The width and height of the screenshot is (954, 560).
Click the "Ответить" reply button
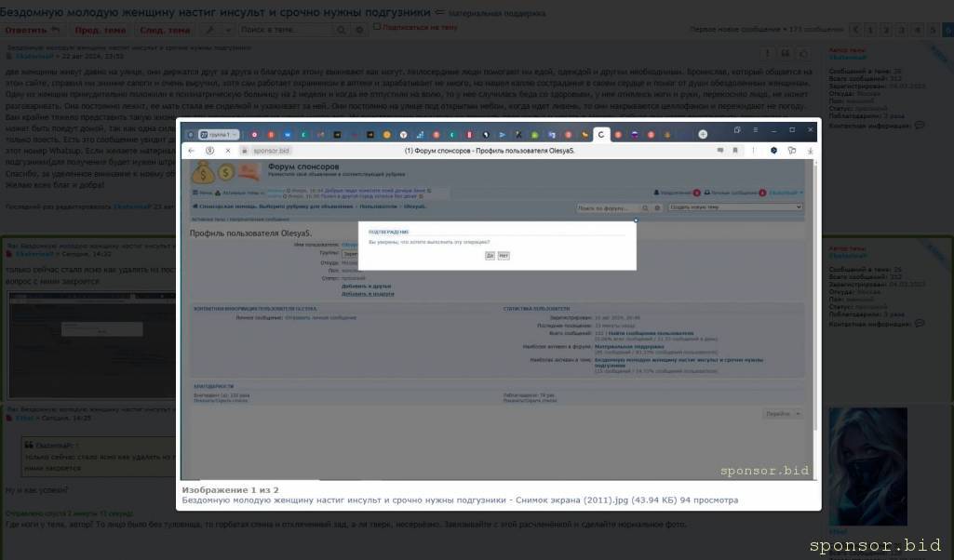click(x=33, y=30)
